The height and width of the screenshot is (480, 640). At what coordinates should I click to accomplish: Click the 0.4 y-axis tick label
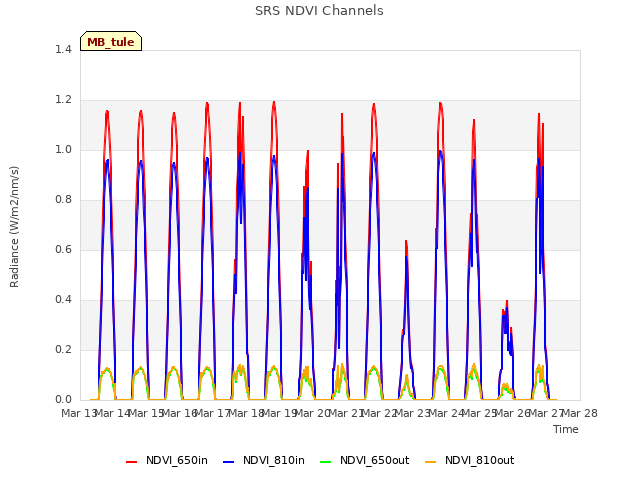[x=63, y=300]
